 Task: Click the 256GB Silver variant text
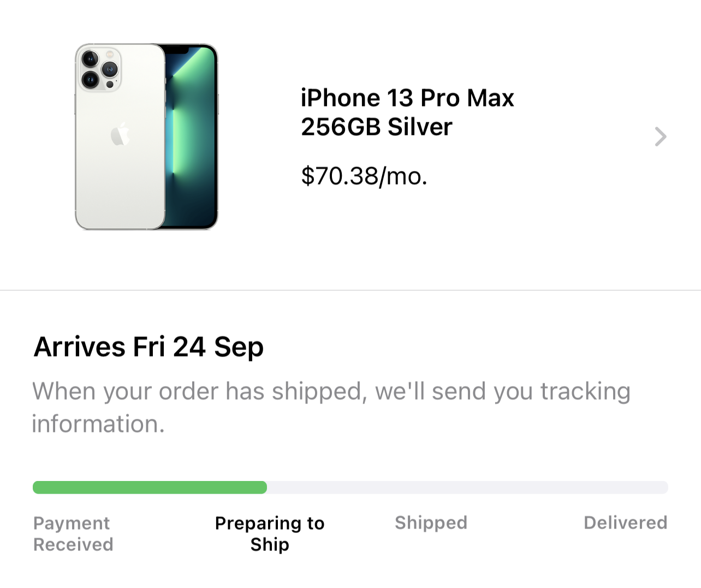376,127
